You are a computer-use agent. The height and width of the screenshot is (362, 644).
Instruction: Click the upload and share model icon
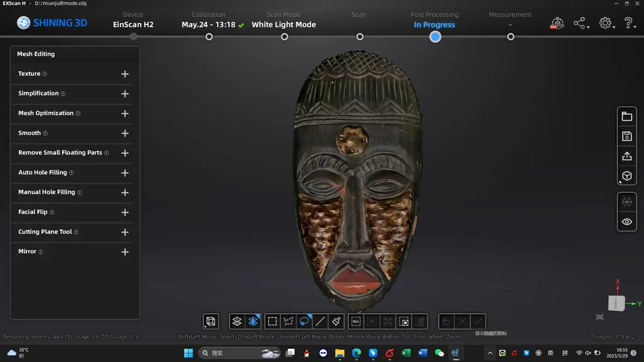[627, 156]
